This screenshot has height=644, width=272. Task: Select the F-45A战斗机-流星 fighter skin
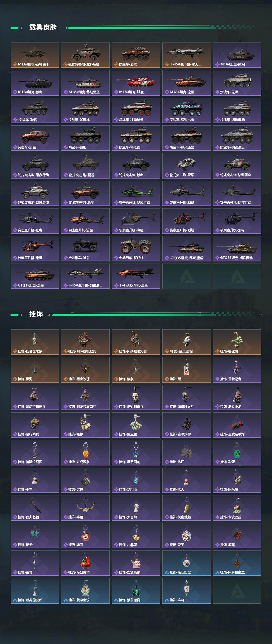(136, 276)
